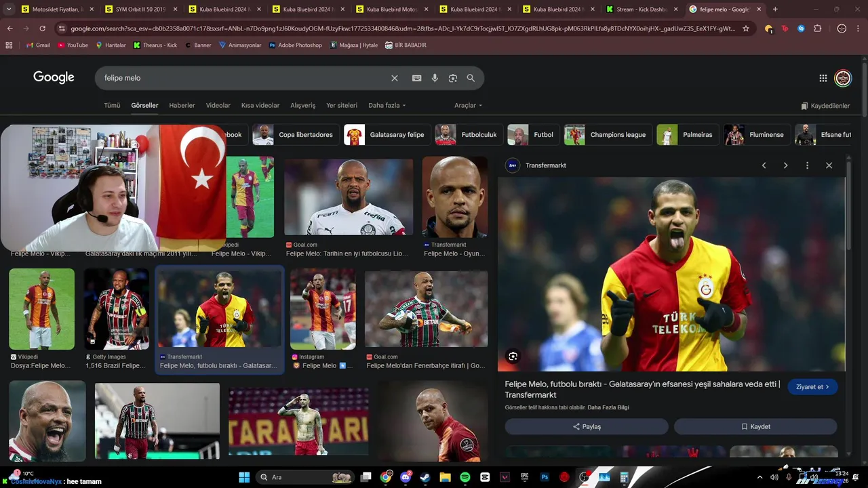Go to Google home via logo
868x488 pixels.
point(54,77)
